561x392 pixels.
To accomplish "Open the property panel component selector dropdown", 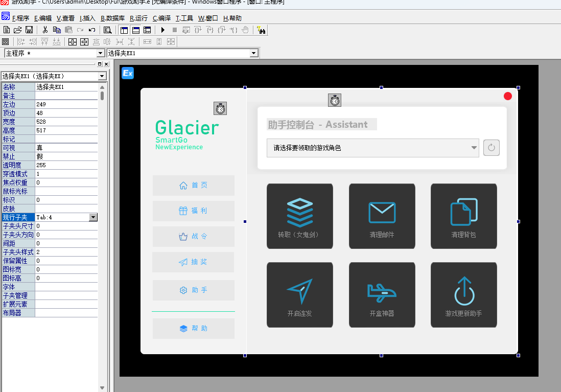I will (102, 76).
